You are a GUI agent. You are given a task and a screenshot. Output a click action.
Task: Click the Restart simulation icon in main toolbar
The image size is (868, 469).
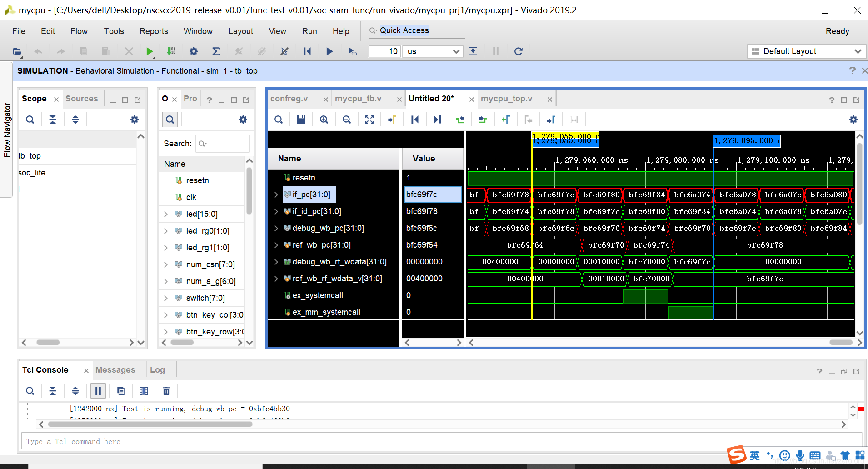coord(307,51)
